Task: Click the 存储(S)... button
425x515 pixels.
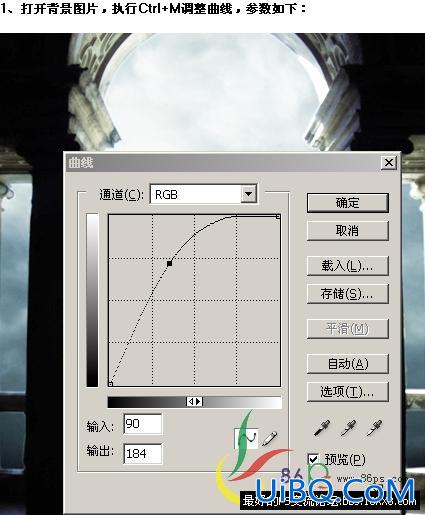Action: (348, 294)
